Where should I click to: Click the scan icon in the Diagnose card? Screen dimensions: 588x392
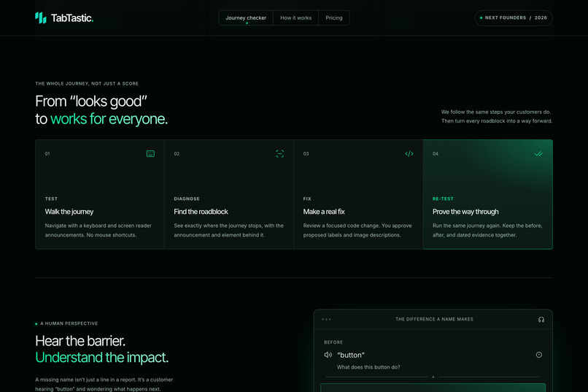279,153
